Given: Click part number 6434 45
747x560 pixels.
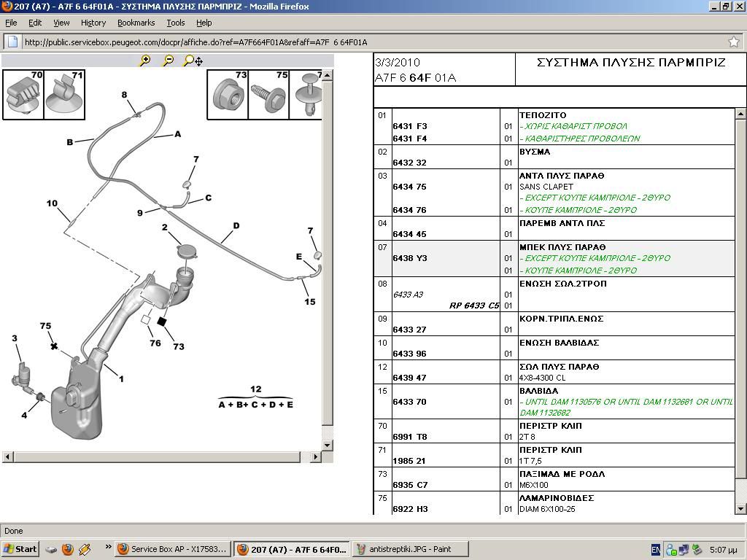Looking at the screenshot, I should tap(409, 234).
